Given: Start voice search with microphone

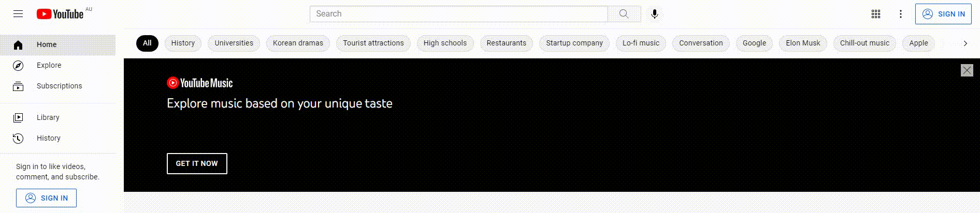Looking at the screenshot, I should pyautogui.click(x=655, y=14).
